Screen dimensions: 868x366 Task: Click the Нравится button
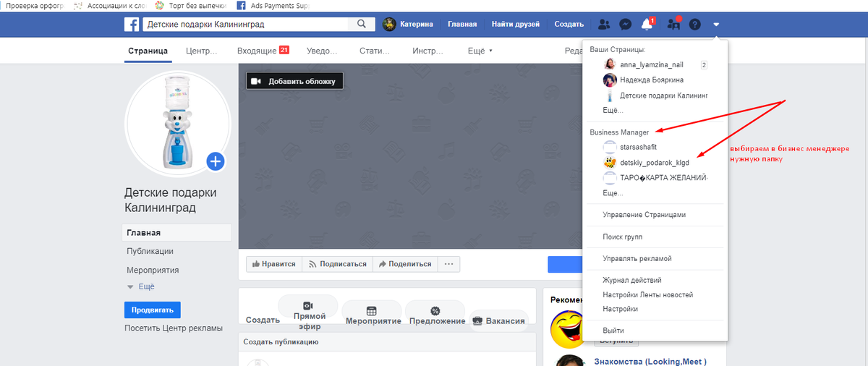coord(274,264)
